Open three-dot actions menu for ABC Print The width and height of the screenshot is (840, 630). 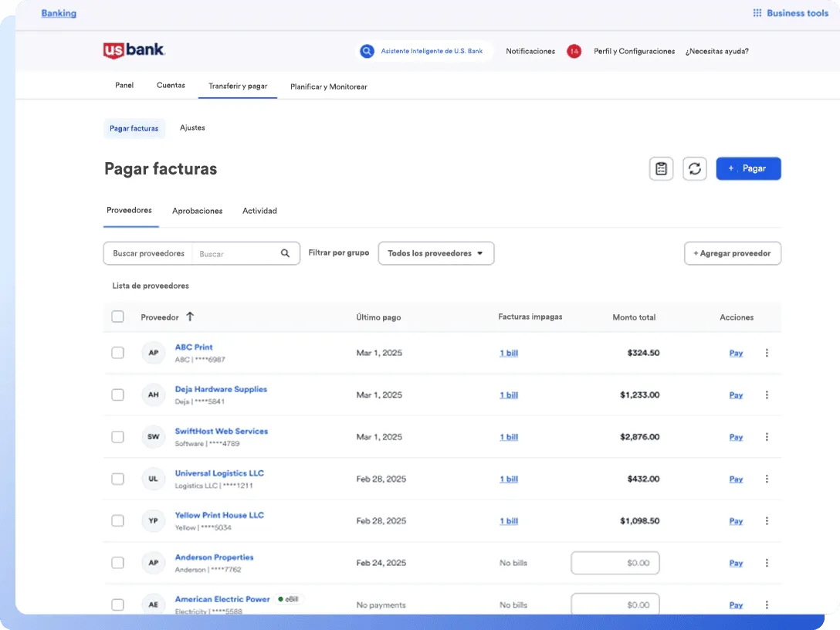[767, 353]
